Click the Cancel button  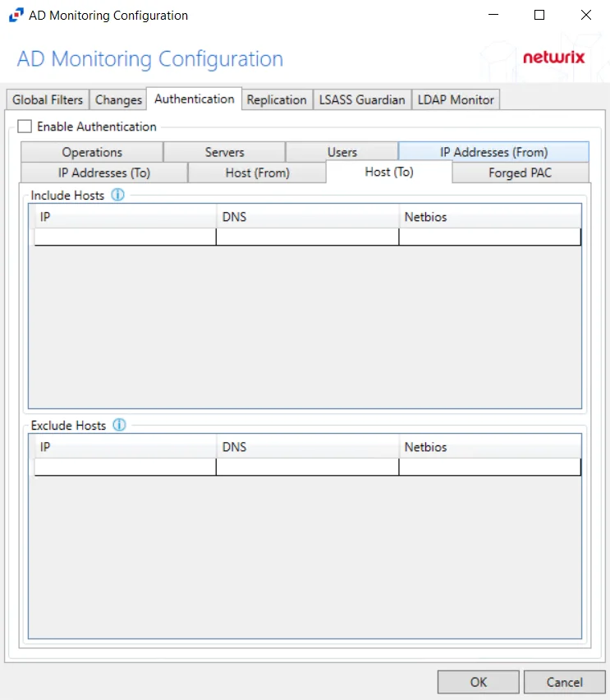(565, 682)
